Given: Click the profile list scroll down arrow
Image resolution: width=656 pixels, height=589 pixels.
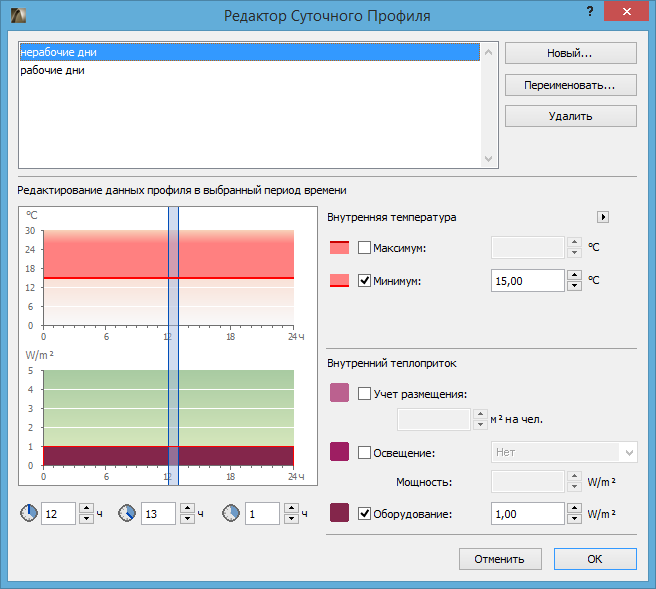Looking at the screenshot, I should tap(488, 159).
